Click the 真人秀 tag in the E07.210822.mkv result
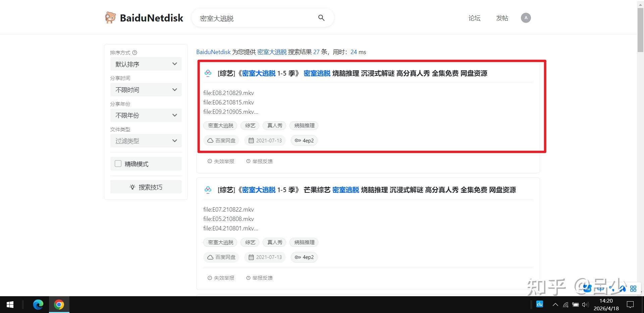Image resolution: width=644 pixels, height=313 pixels. tap(275, 242)
